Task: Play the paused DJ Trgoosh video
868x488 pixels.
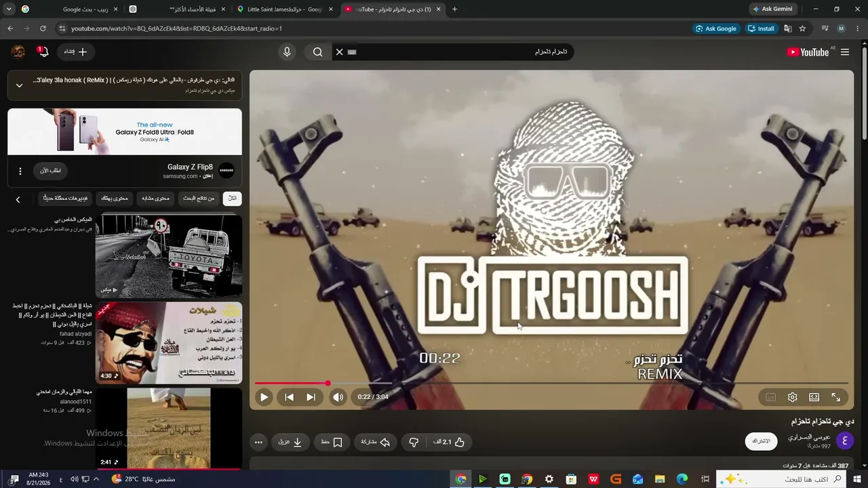Action: coord(264,397)
